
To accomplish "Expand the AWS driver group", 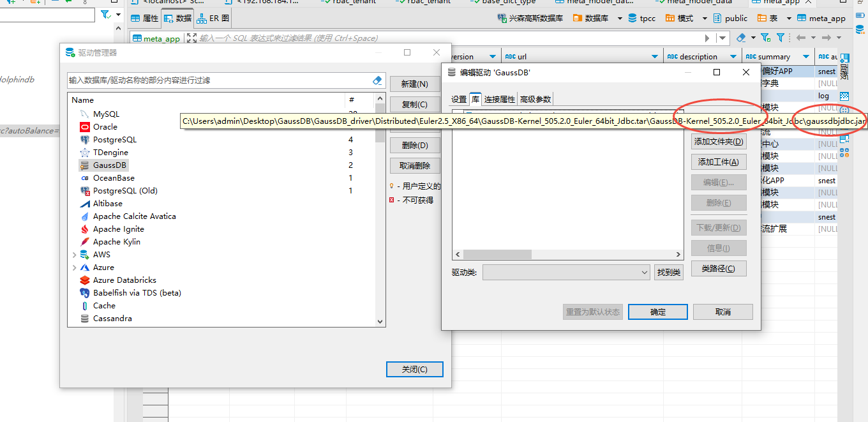I will click(x=75, y=255).
